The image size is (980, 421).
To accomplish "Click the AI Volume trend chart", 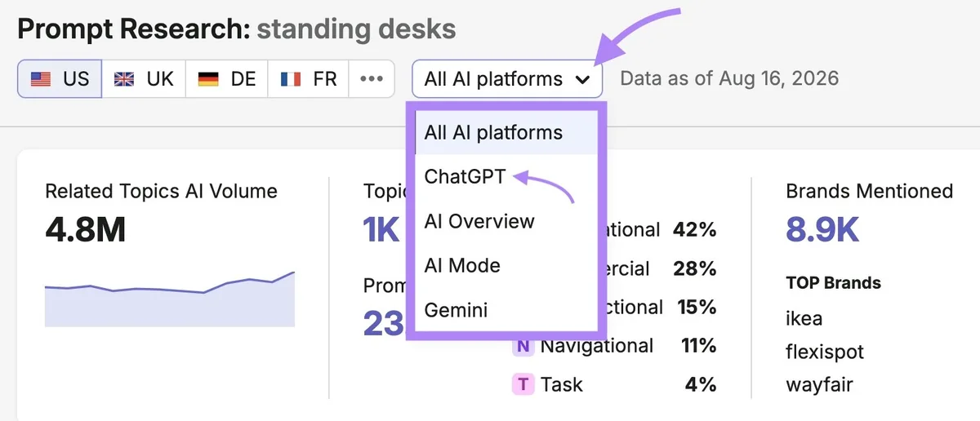I will pos(170,299).
